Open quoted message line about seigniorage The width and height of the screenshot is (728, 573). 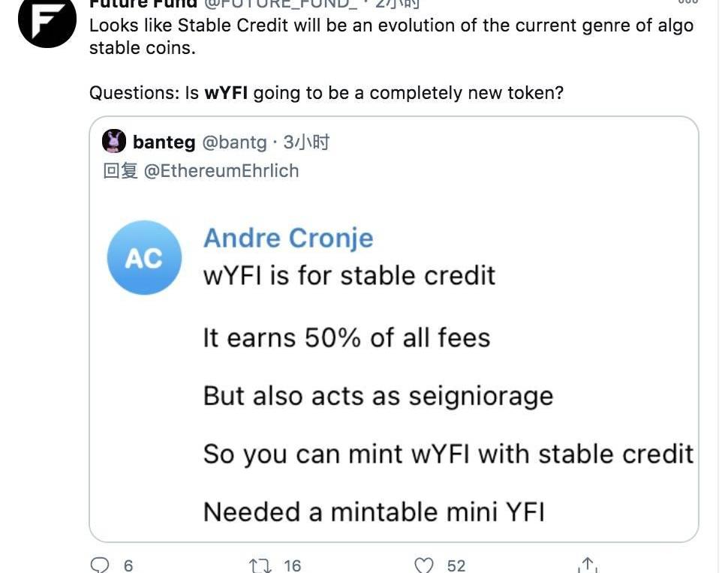coord(378,396)
